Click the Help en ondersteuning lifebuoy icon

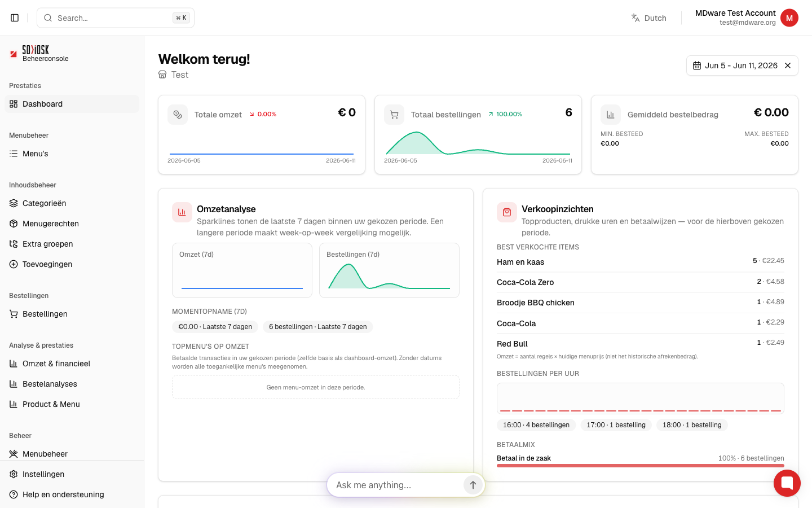click(14, 494)
